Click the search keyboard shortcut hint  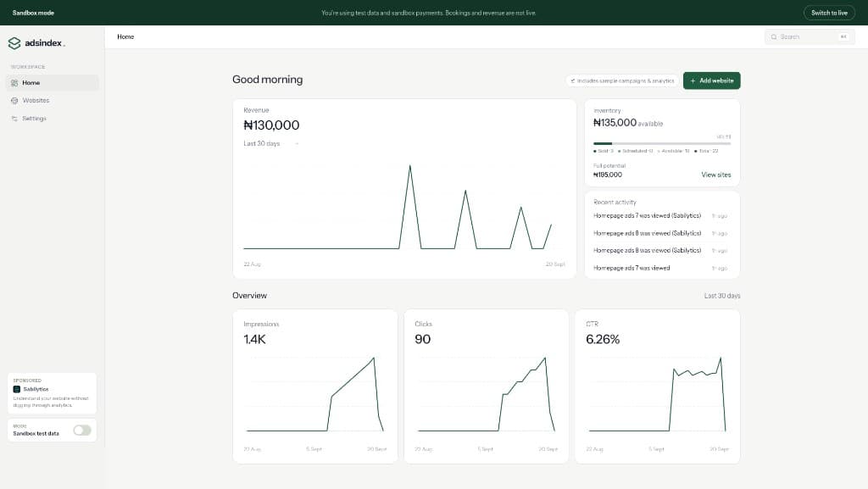coord(843,37)
